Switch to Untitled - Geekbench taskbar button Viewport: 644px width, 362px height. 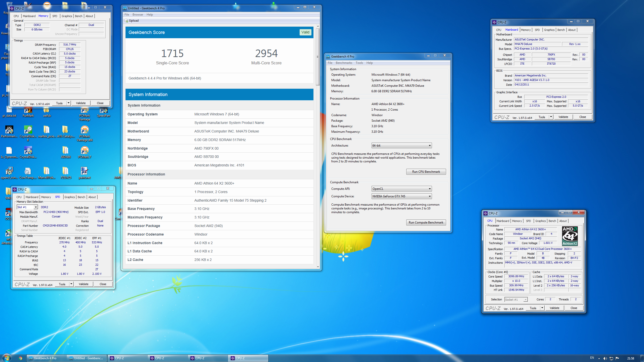coord(87,358)
